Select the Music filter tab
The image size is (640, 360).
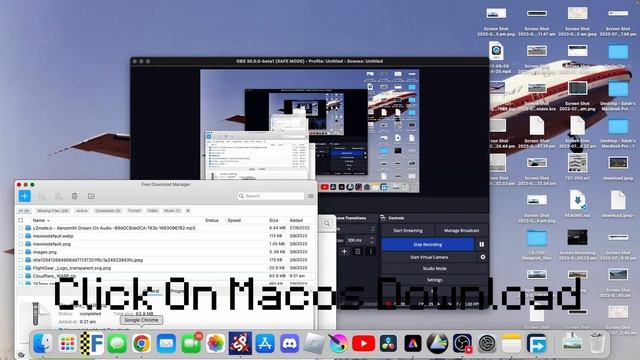pos(172,211)
